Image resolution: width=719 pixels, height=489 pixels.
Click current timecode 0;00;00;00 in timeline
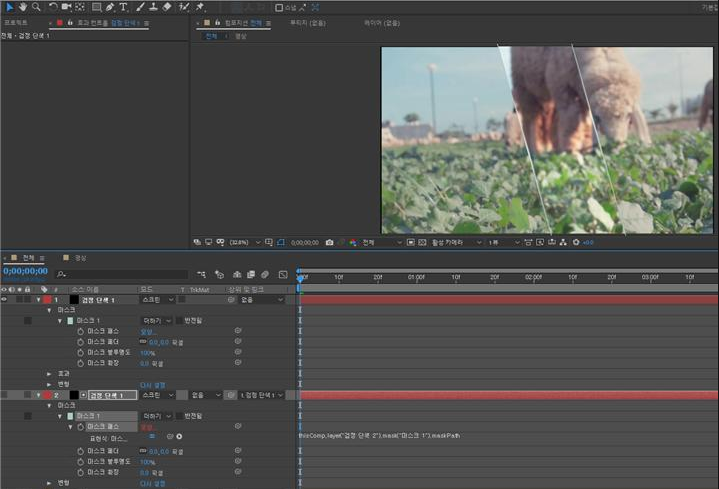pos(25,271)
